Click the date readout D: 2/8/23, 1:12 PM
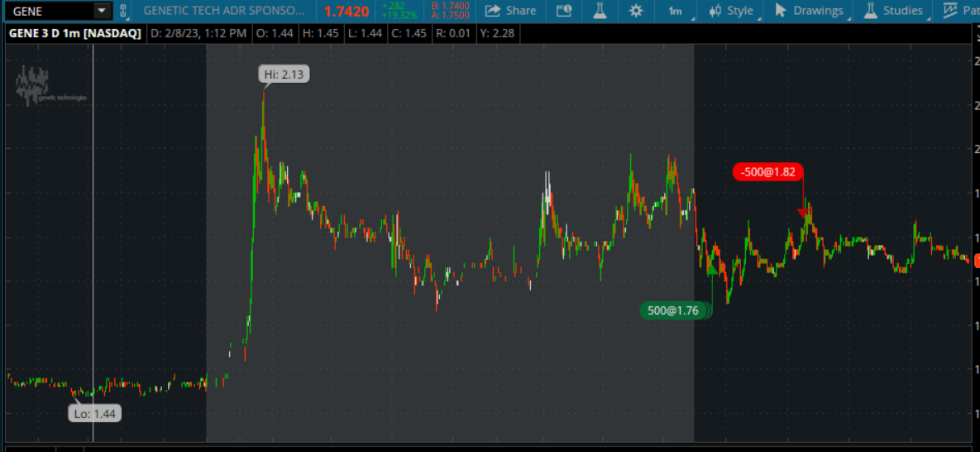Viewport: 980px width, 452px height. (x=198, y=33)
